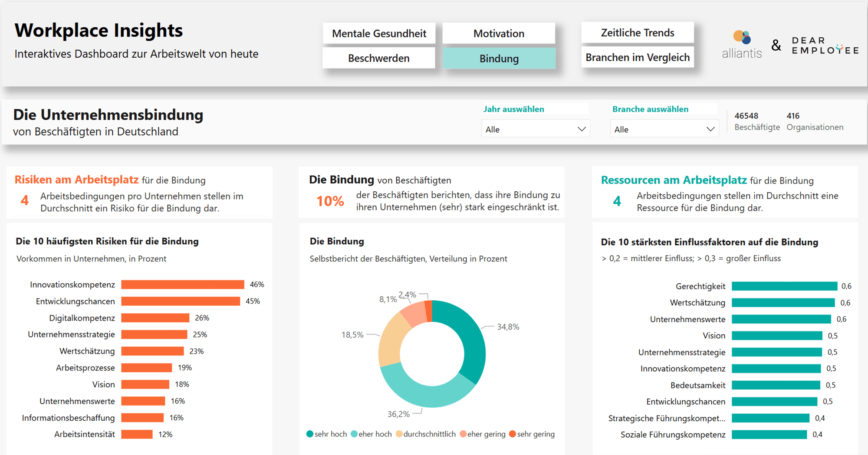868x455 pixels.
Task: Click the Branche dropdown chevron arrow
Action: click(710, 129)
